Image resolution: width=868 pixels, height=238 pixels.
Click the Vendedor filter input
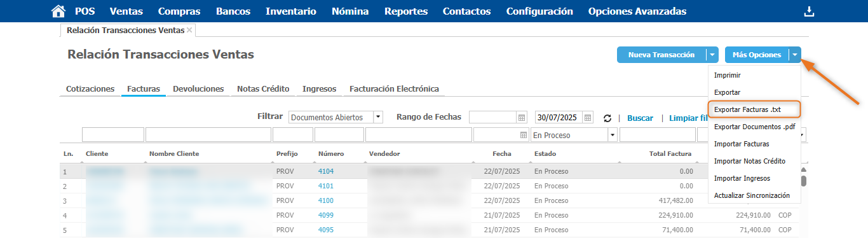pos(419,135)
